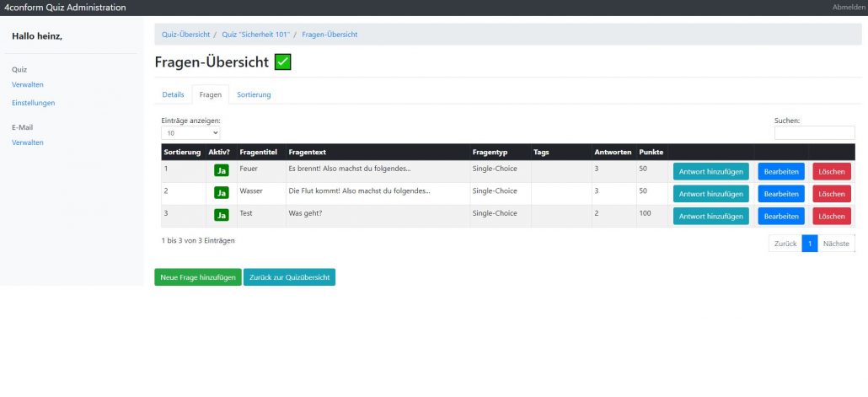Click the Suchen search field
The width and height of the screenshot is (868, 397).
pyautogui.click(x=814, y=132)
